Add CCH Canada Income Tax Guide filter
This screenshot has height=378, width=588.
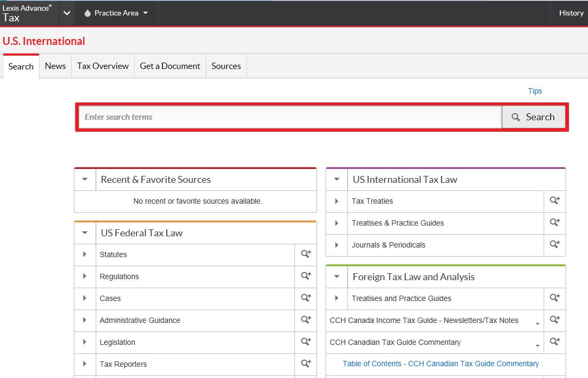[555, 320]
